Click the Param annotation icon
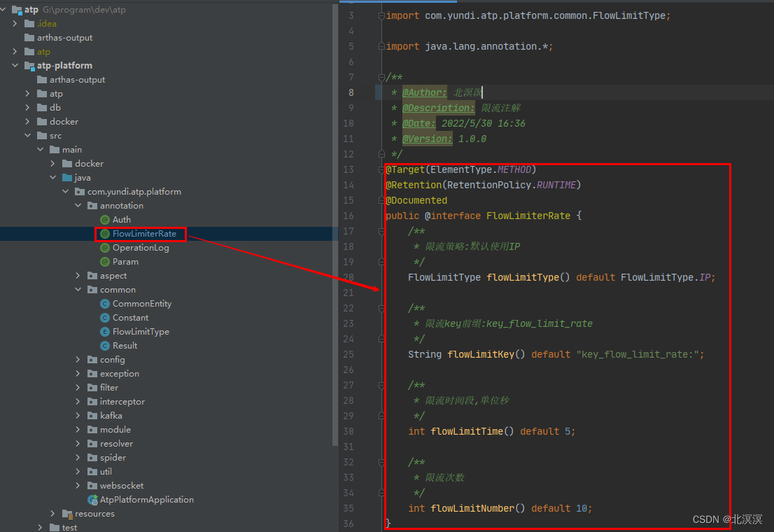 pyautogui.click(x=105, y=261)
